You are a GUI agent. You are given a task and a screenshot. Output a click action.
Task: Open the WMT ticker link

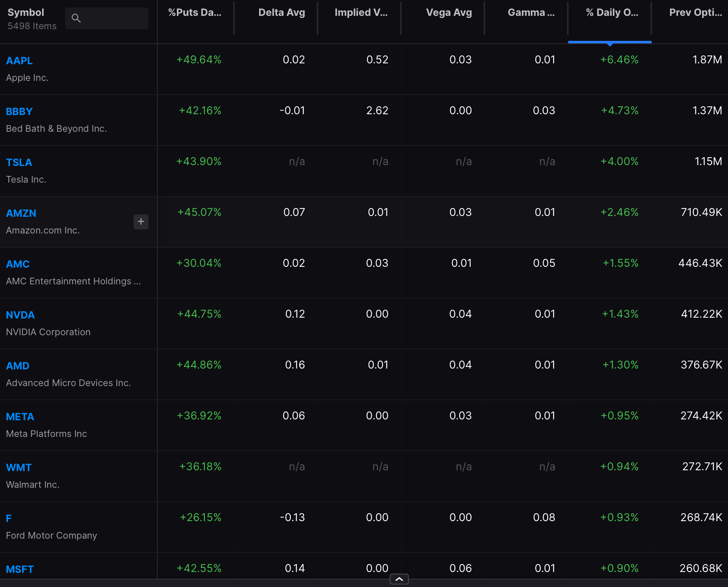click(x=19, y=467)
